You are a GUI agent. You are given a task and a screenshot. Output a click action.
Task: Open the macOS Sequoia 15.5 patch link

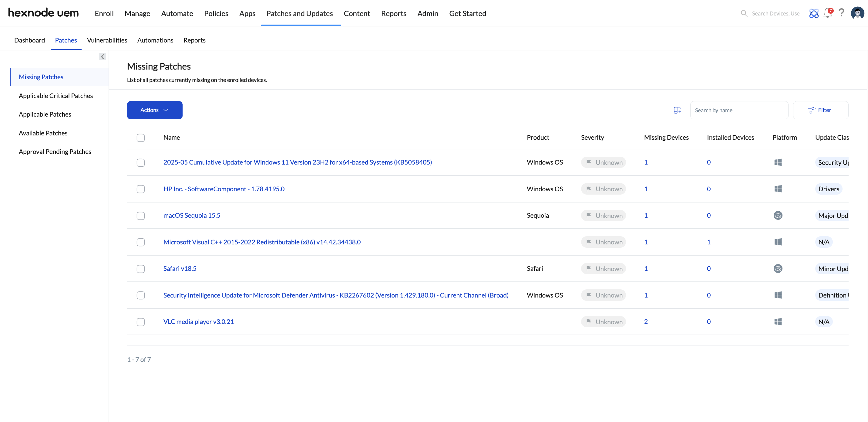click(192, 215)
